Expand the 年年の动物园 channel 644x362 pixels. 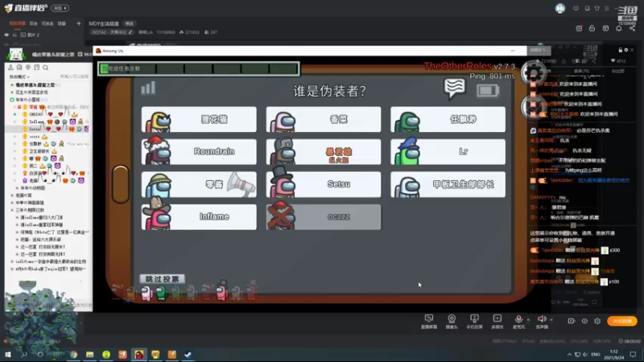tap(17, 188)
